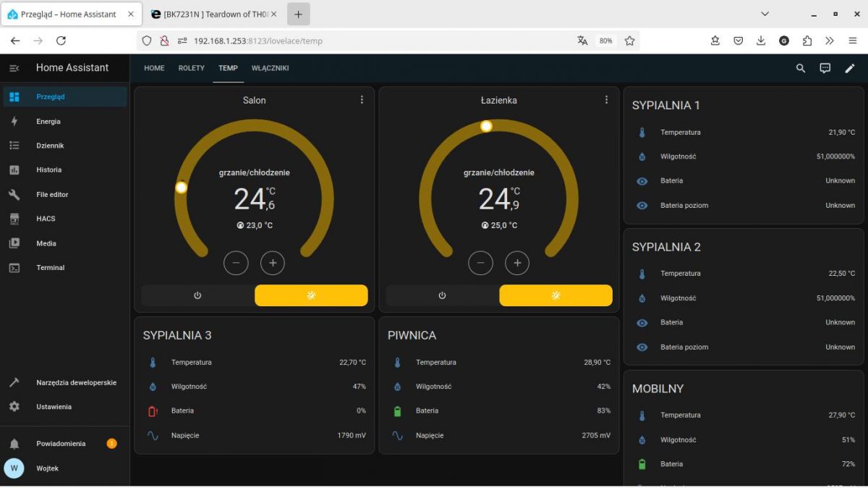The image size is (868, 488).
Task: Open Wojtek user profile
Action: pyautogui.click(x=65, y=468)
